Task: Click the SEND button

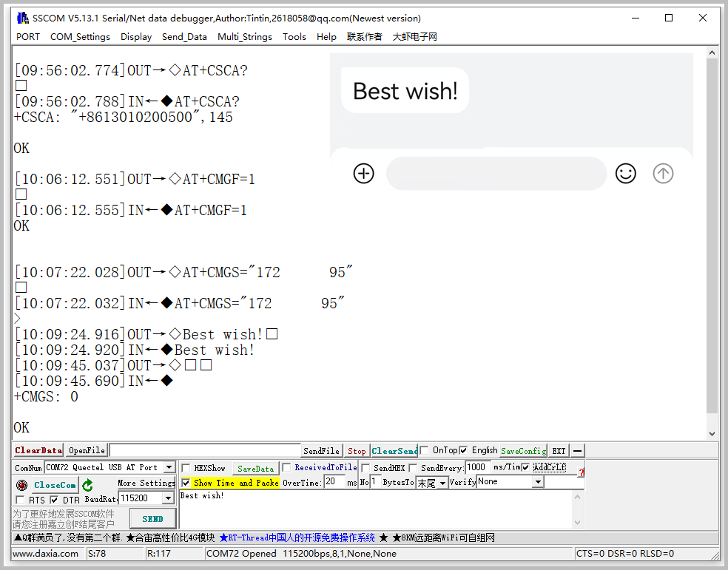Action: tap(152, 519)
